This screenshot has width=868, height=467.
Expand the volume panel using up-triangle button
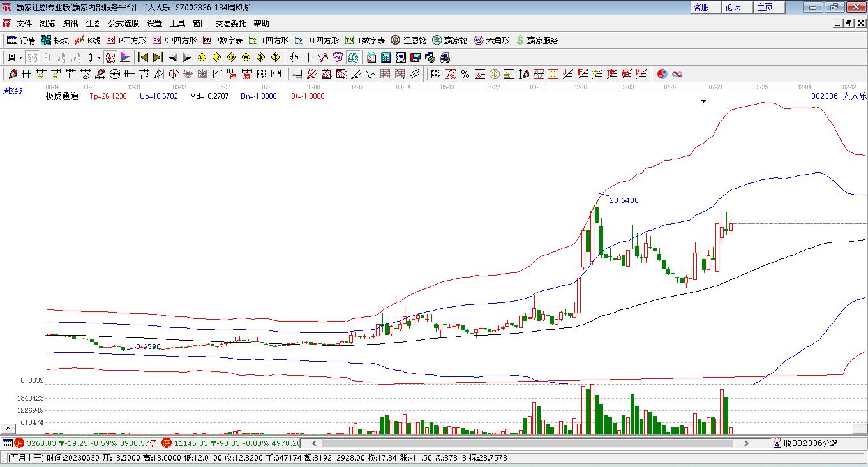(8, 429)
